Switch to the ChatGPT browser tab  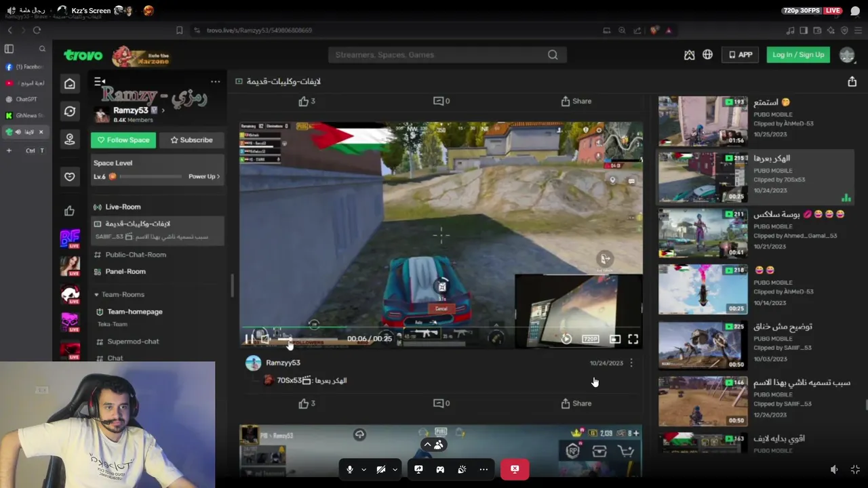(26, 99)
